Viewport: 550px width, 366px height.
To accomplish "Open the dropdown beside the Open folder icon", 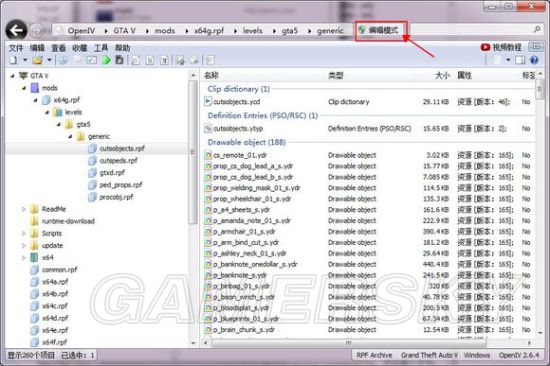I will pos(49,60).
